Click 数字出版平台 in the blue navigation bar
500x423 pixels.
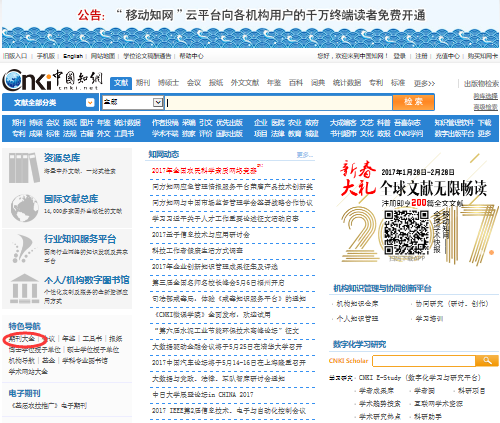coord(454,134)
